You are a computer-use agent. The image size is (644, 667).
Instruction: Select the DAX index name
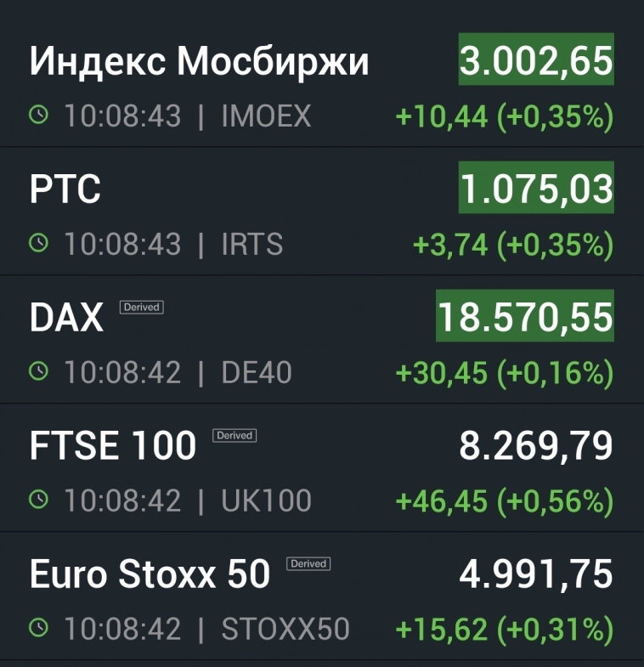(66, 319)
